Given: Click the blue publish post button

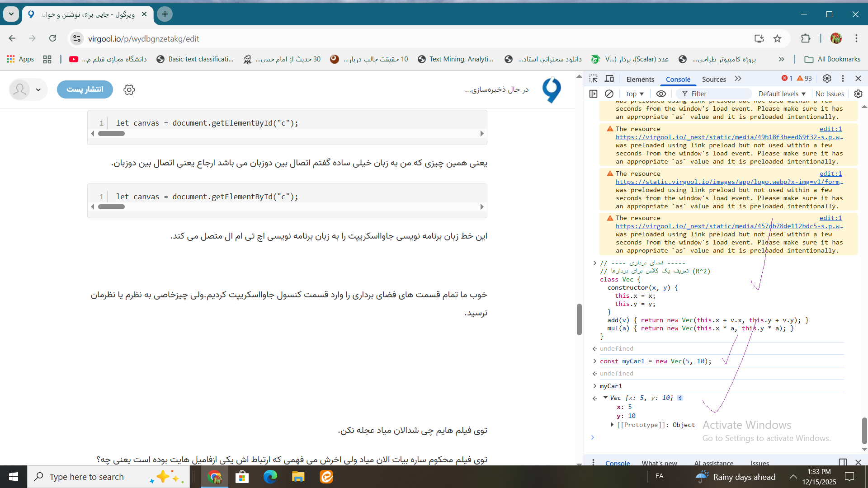Looking at the screenshot, I should [x=85, y=89].
